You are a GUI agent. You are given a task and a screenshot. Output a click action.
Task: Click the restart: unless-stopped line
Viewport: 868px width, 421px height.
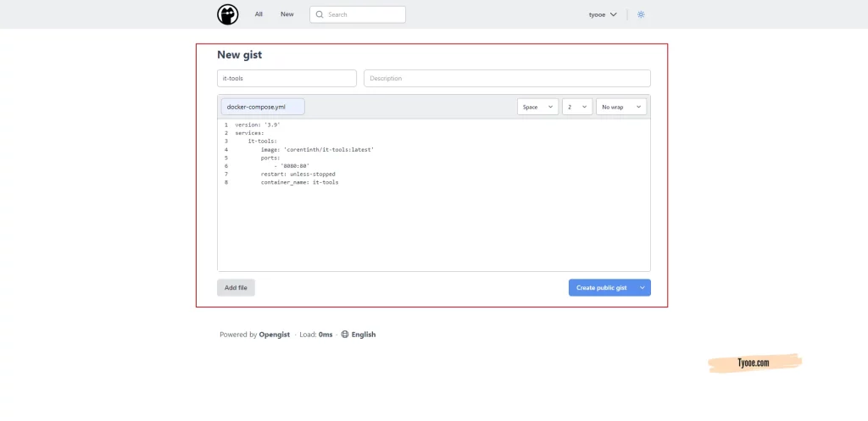pos(298,174)
